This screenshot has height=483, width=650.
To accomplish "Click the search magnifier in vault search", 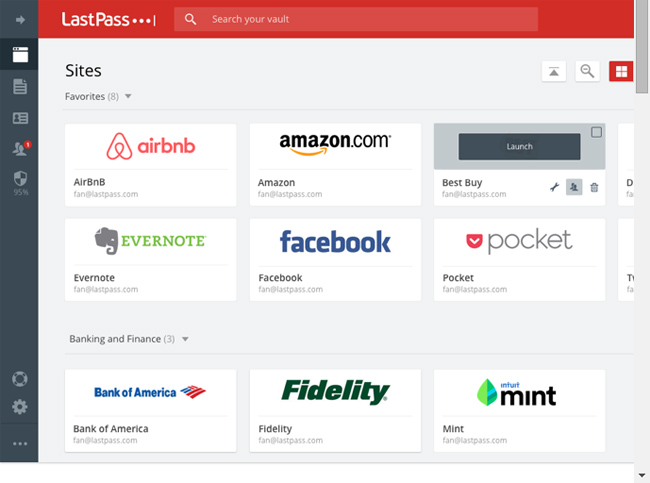I will 190,19.
